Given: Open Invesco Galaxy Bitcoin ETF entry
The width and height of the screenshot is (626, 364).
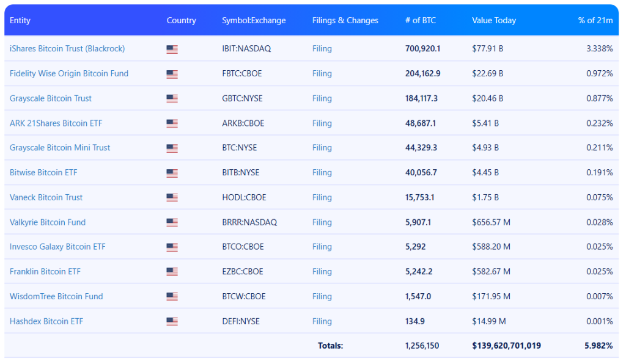Looking at the screenshot, I should [x=57, y=247].
